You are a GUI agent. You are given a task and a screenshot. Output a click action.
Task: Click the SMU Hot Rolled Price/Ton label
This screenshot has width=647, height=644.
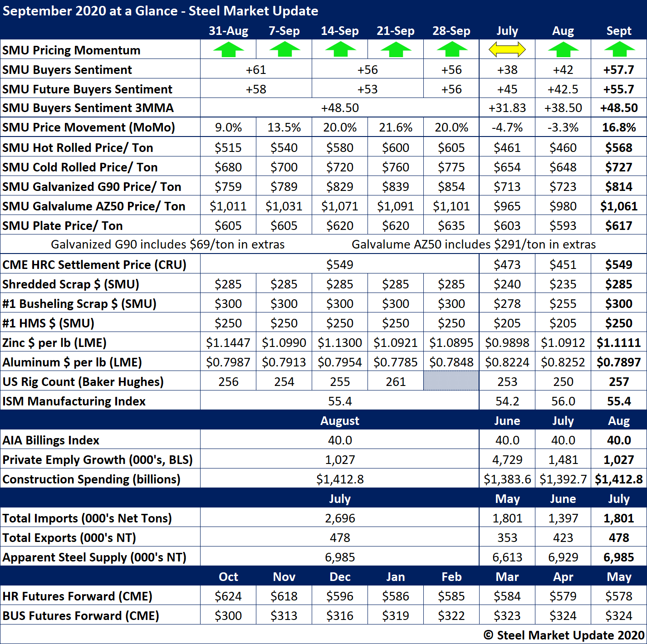click(78, 148)
